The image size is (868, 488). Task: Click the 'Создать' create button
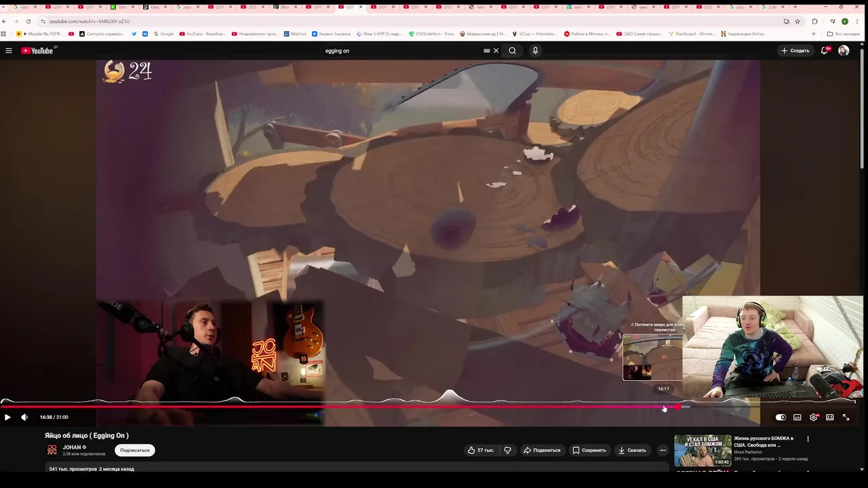(x=795, y=51)
